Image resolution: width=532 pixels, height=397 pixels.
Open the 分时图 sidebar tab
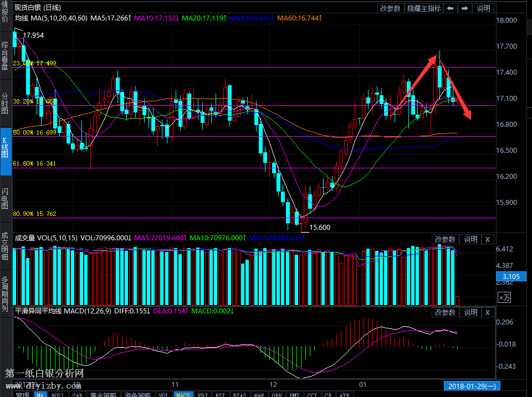(x=5, y=103)
